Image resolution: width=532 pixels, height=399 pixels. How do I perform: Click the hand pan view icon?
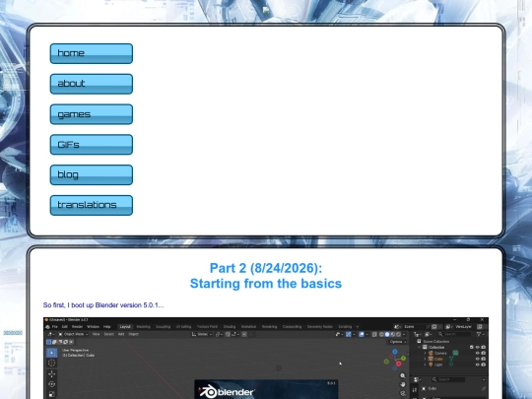(x=403, y=384)
